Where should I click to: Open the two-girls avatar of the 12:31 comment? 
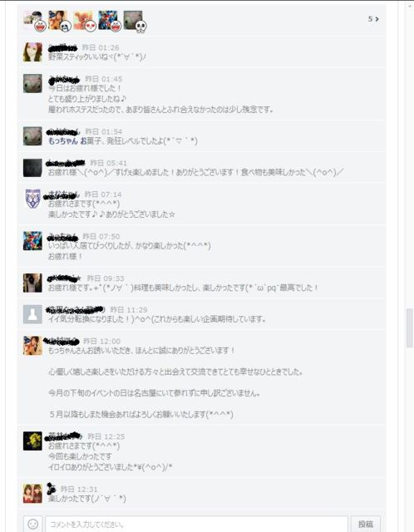[x=32, y=494]
